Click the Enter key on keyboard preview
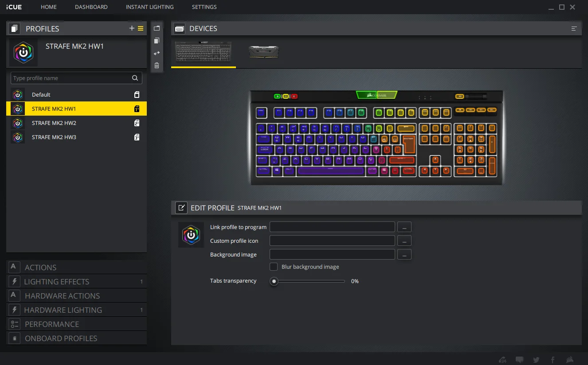Image resolution: width=588 pixels, height=365 pixels. coord(410,144)
